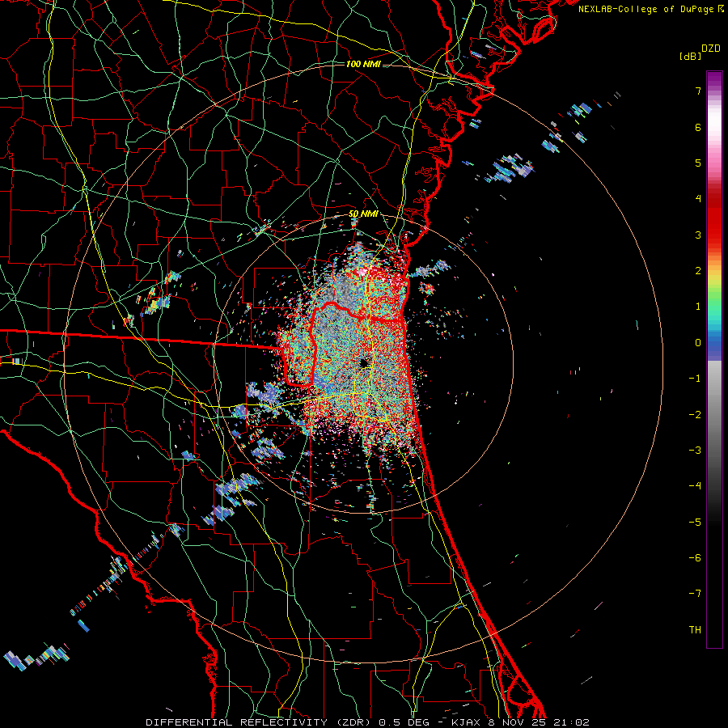Screen dimensions: 728x728
Task: Click the 8 NOV 25 date text
Action: coord(516,722)
